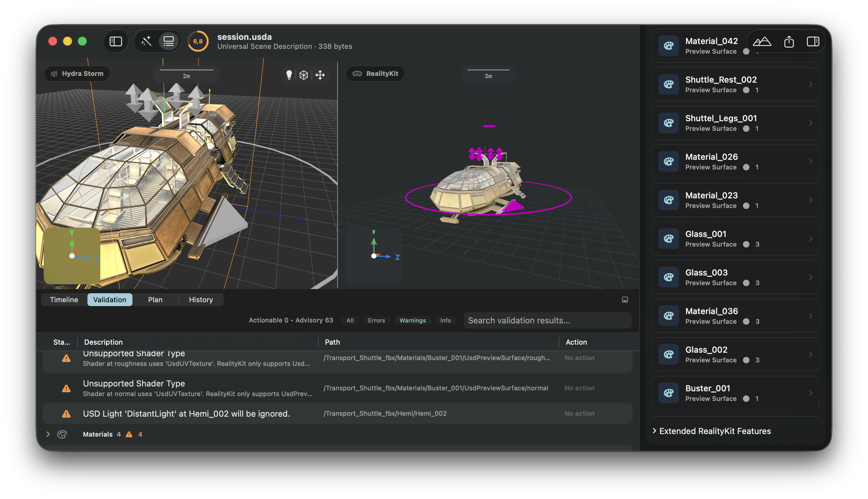This screenshot has height=499, width=868.
Task: Click the mountain environment icon
Action: [x=762, y=41]
